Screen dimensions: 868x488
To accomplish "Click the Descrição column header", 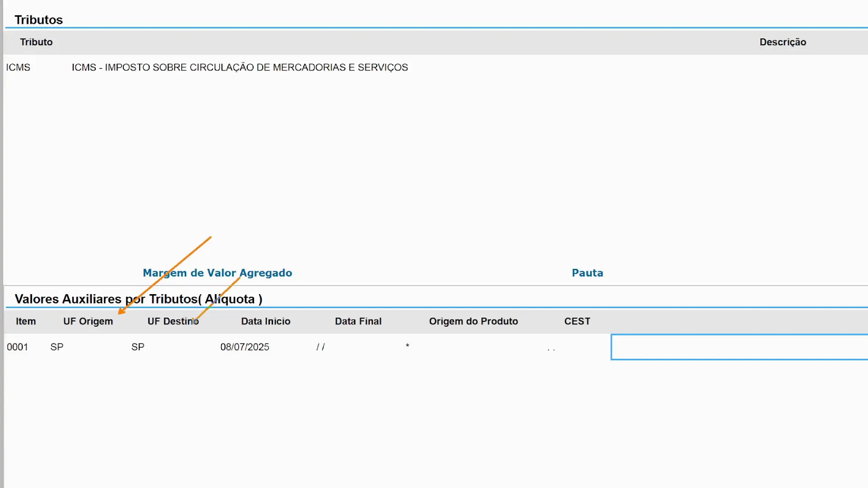I will [x=782, y=42].
